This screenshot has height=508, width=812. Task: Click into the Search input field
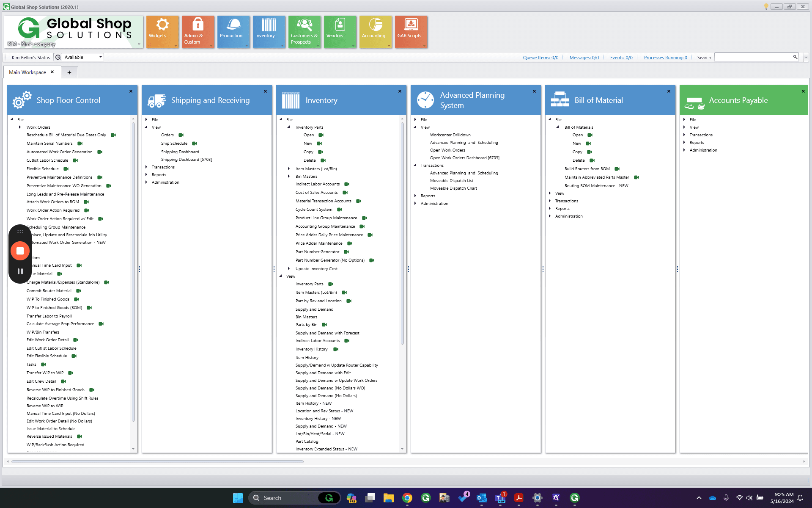click(754, 57)
